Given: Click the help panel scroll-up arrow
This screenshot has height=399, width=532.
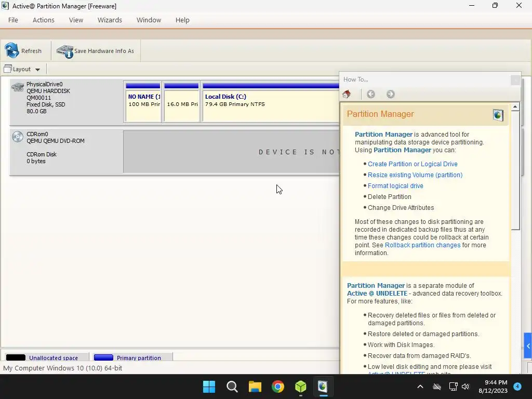Looking at the screenshot, I should [515, 107].
